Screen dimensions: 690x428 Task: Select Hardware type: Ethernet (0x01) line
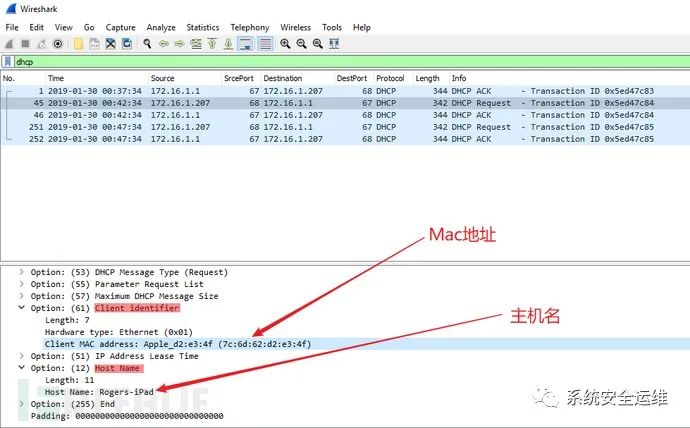pos(119,332)
